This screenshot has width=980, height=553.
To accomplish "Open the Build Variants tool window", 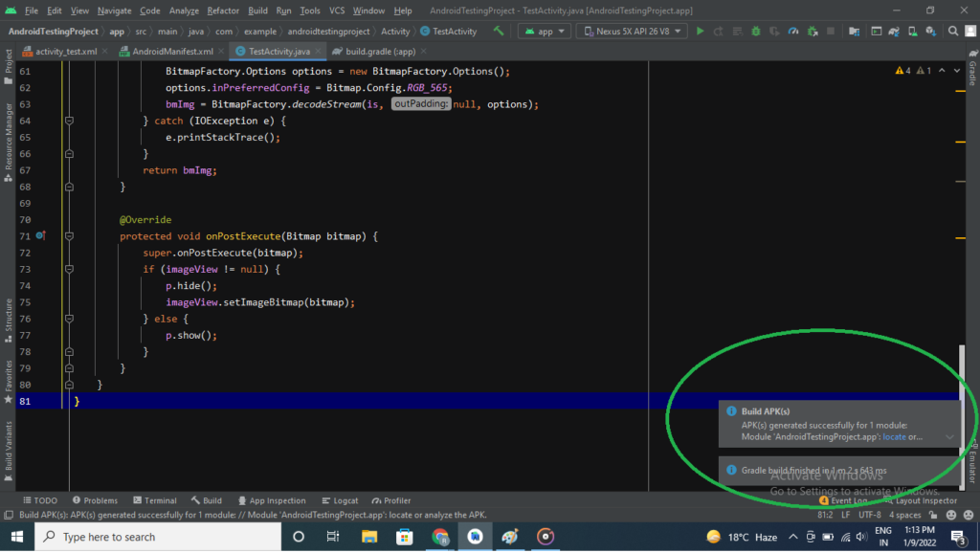I will [8, 452].
